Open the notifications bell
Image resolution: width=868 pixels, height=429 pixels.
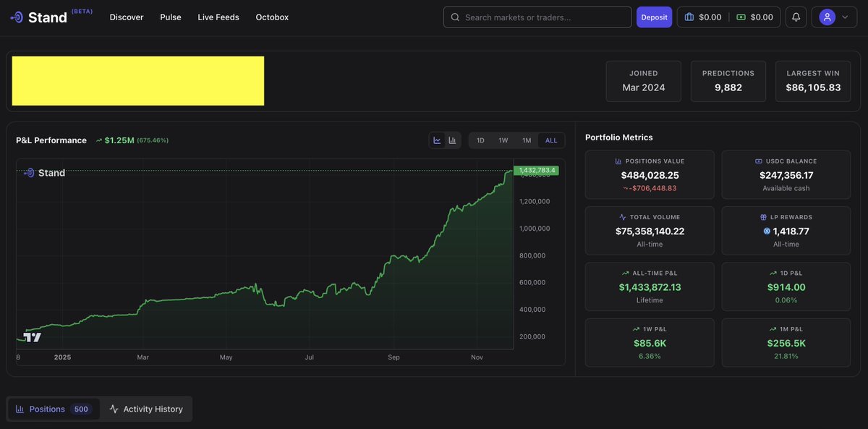pos(796,17)
